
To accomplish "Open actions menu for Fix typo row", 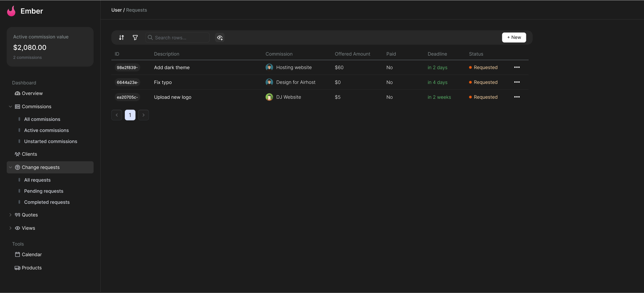I will [x=517, y=82].
